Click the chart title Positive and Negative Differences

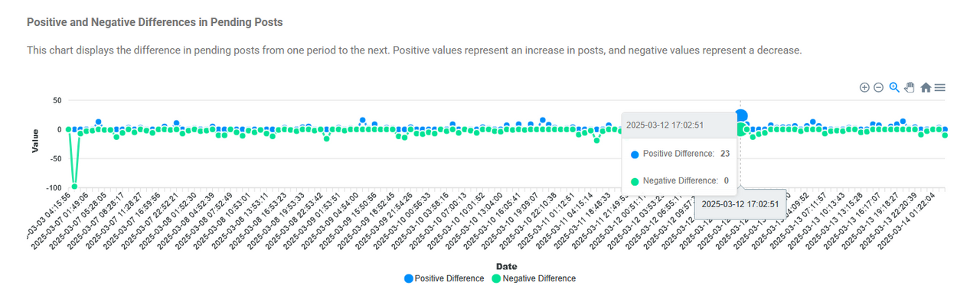pos(155,22)
